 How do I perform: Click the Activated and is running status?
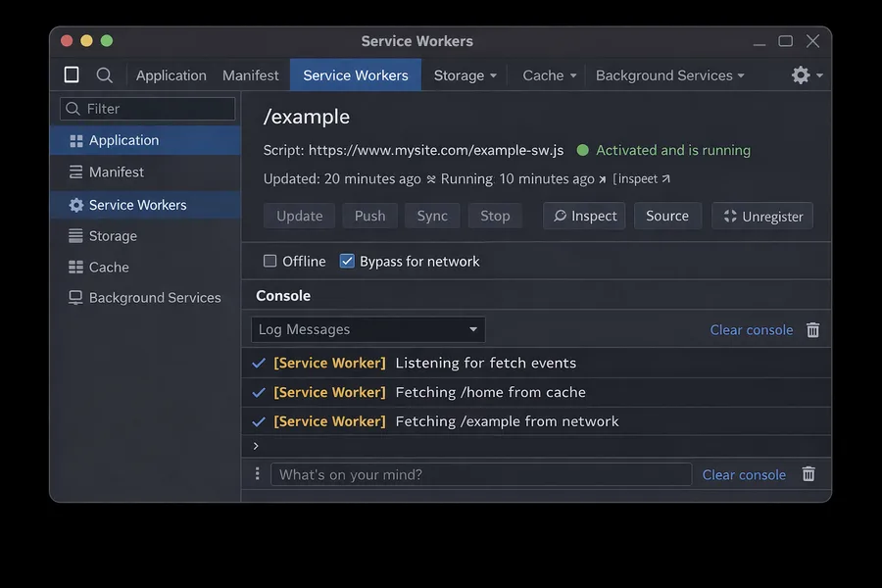point(672,150)
